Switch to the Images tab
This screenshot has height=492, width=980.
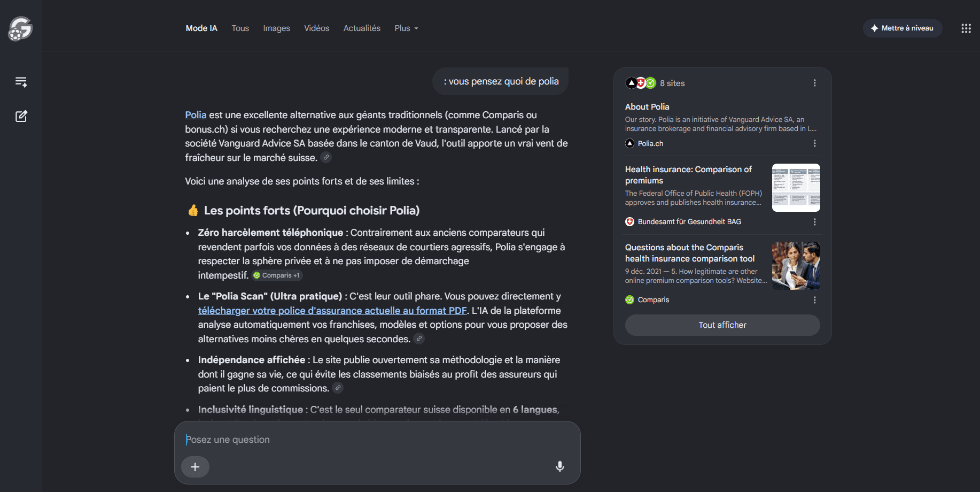(x=276, y=28)
